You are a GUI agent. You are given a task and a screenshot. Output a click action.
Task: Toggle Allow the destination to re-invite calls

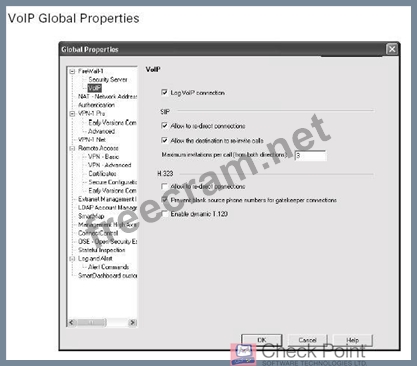tap(164, 140)
